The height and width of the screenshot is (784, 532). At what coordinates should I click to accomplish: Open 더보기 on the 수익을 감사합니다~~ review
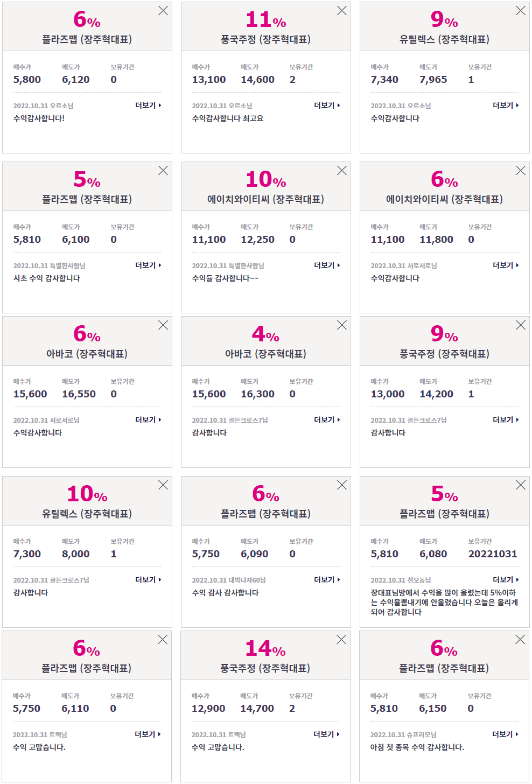[x=327, y=265]
